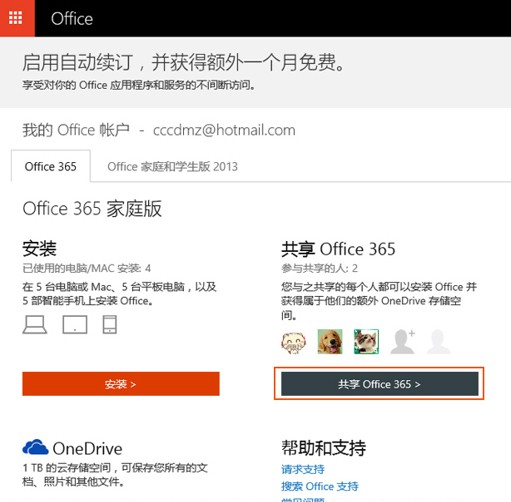Switch to the Office 365 tab

tap(51, 166)
